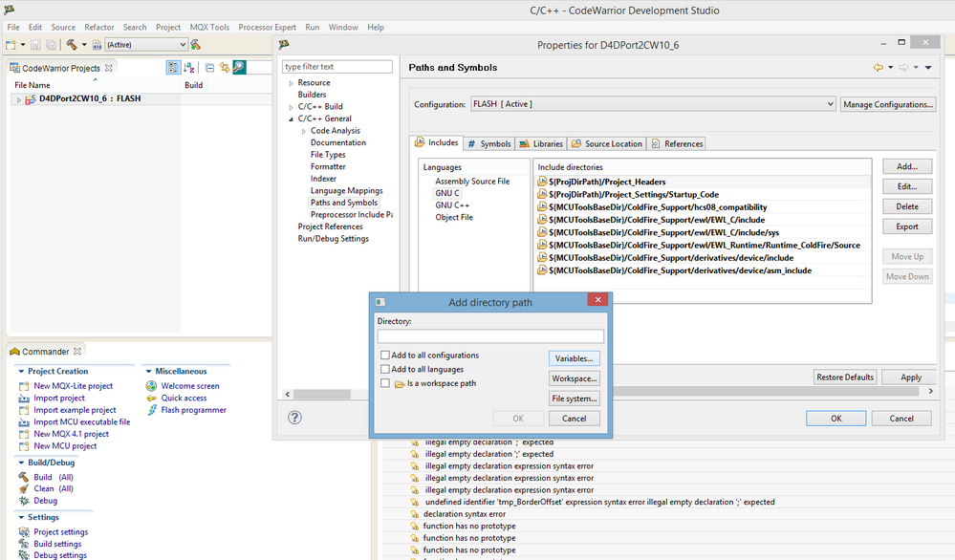Click the New MQX-Lite project link

pyautogui.click(x=73, y=386)
